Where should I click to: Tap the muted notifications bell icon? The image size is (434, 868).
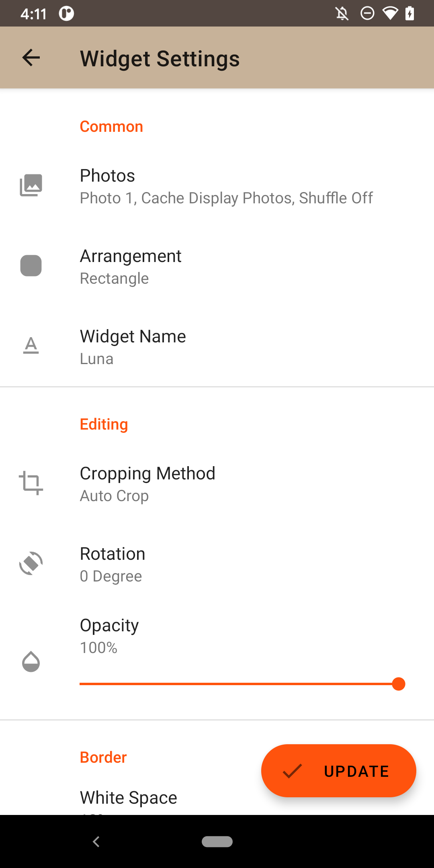tap(342, 14)
